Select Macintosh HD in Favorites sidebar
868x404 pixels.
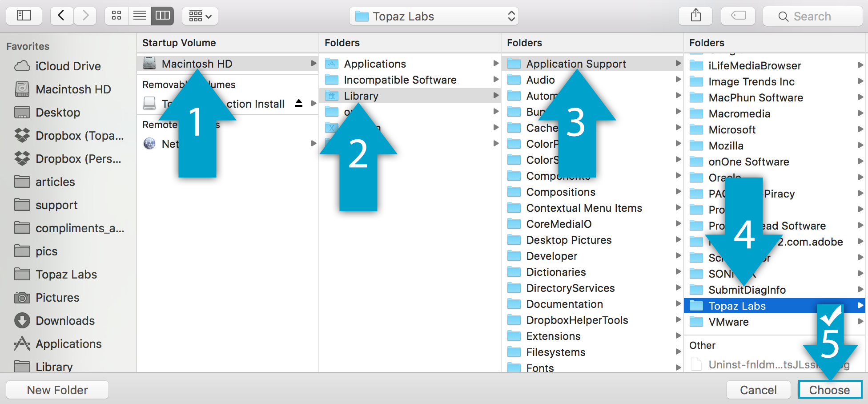(68, 89)
